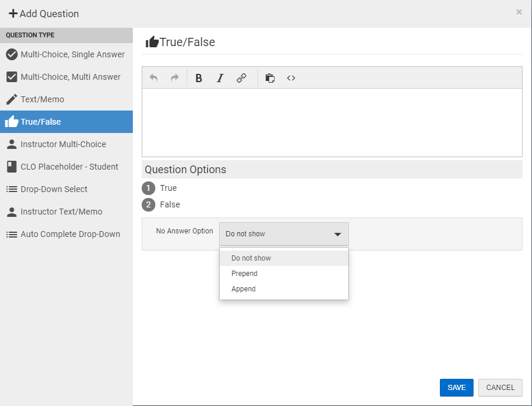532x406 pixels.
Task: Select Multi-Choice, Multi Answer question type
Action: click(x=67, y=77)
